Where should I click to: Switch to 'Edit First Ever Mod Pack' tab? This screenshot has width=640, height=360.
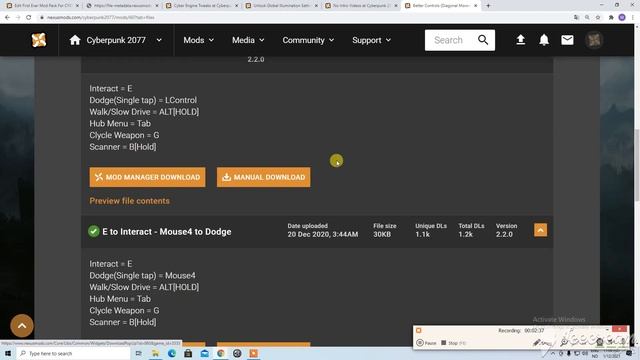[42, 6]
